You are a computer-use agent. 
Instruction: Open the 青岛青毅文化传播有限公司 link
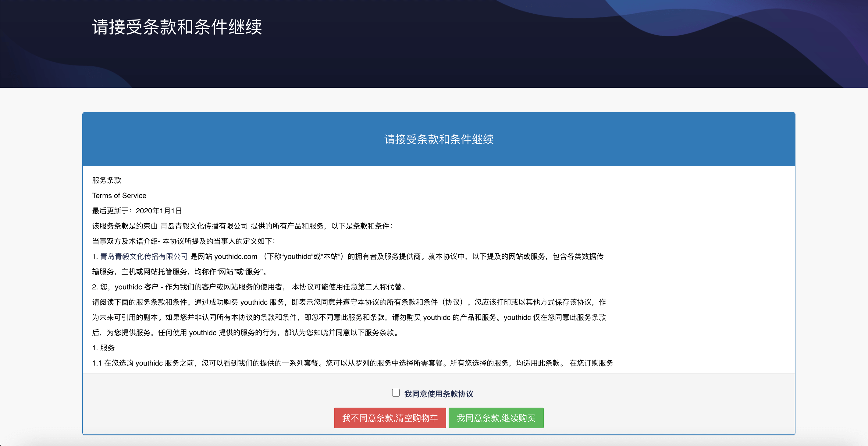[x=144, y=256]
